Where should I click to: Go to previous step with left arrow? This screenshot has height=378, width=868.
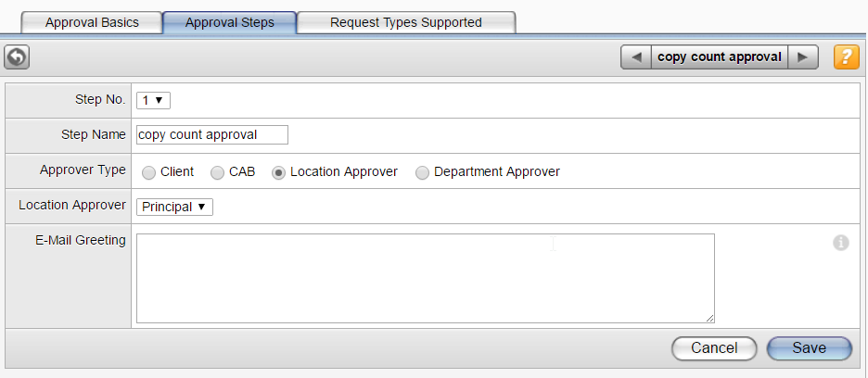[x=636, y=57]
